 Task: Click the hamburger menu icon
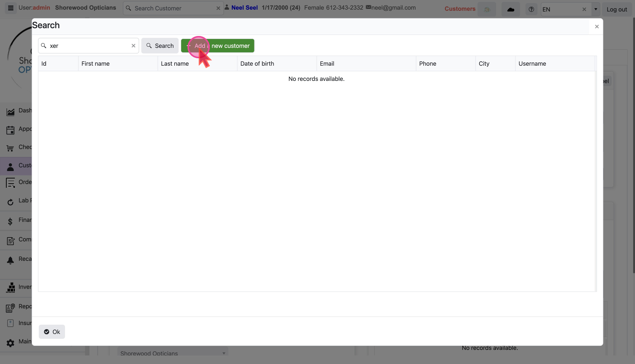[11, 8]
